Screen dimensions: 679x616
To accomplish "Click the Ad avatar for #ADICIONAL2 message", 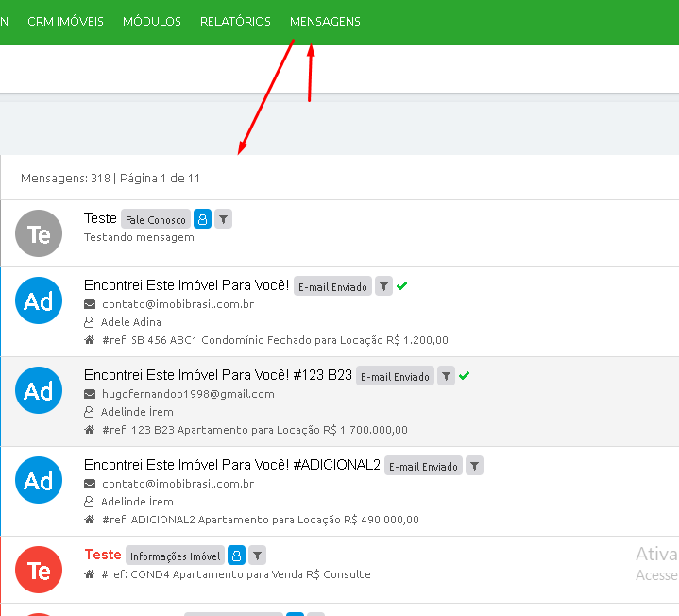I will [39, 480].
